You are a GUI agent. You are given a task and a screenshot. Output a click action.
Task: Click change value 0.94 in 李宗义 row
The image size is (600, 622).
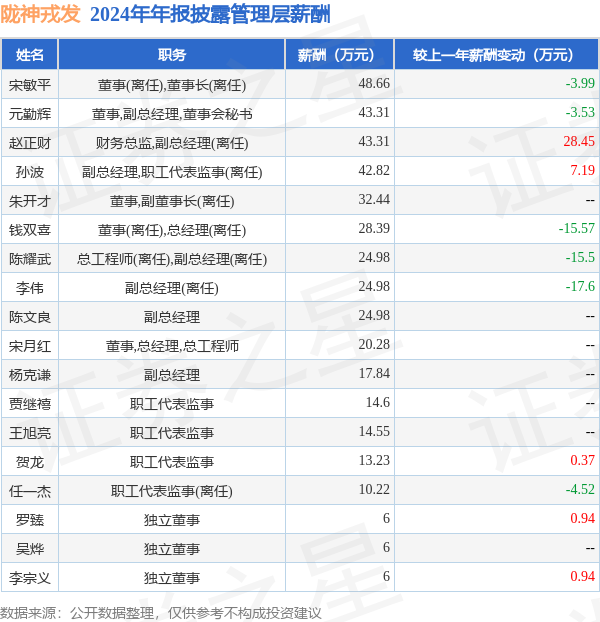(583, 576)
